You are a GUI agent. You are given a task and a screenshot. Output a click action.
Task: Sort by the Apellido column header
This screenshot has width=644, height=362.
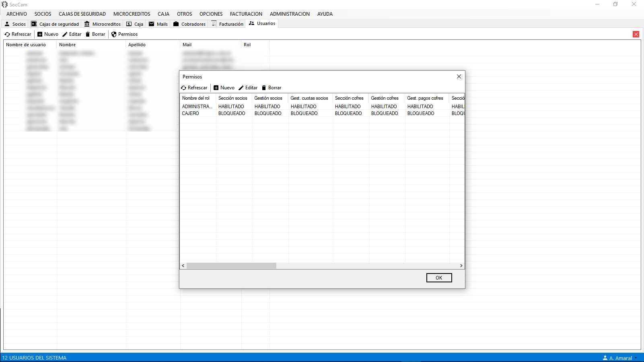pyautogui.click(x=153, y=45)
